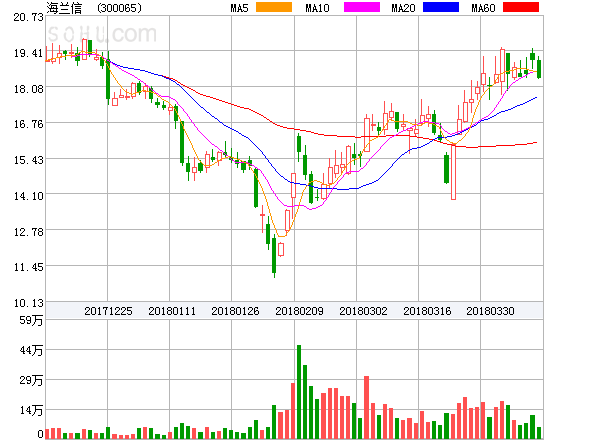Click the 18.08 price axis label
Image resolution: width=600 pixels, height=440 pixels.
28,89
